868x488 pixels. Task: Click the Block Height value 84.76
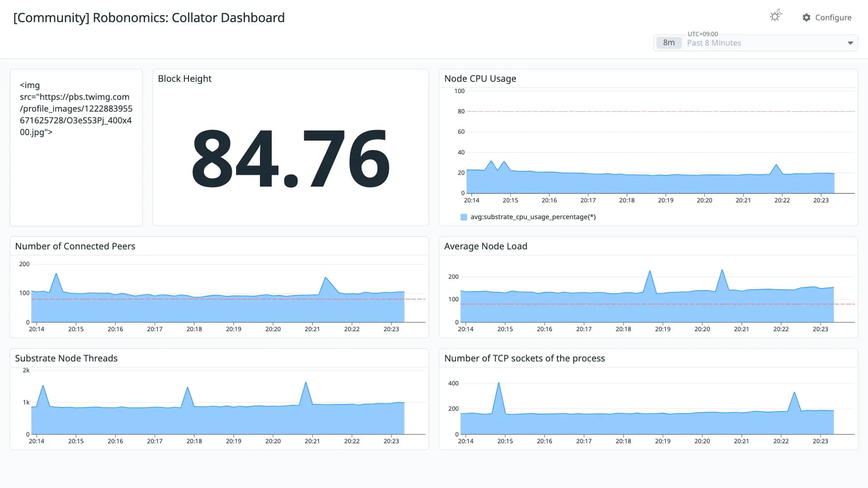point(291,158)
